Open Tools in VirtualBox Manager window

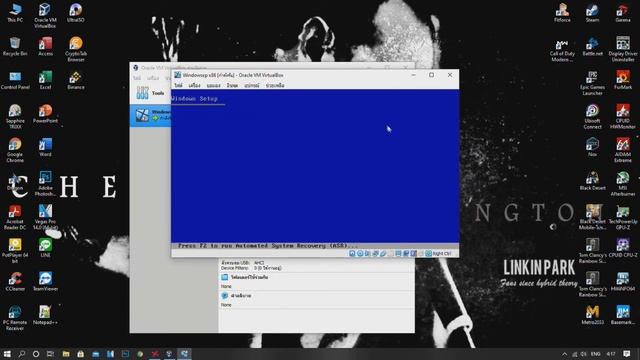point(150,93)
